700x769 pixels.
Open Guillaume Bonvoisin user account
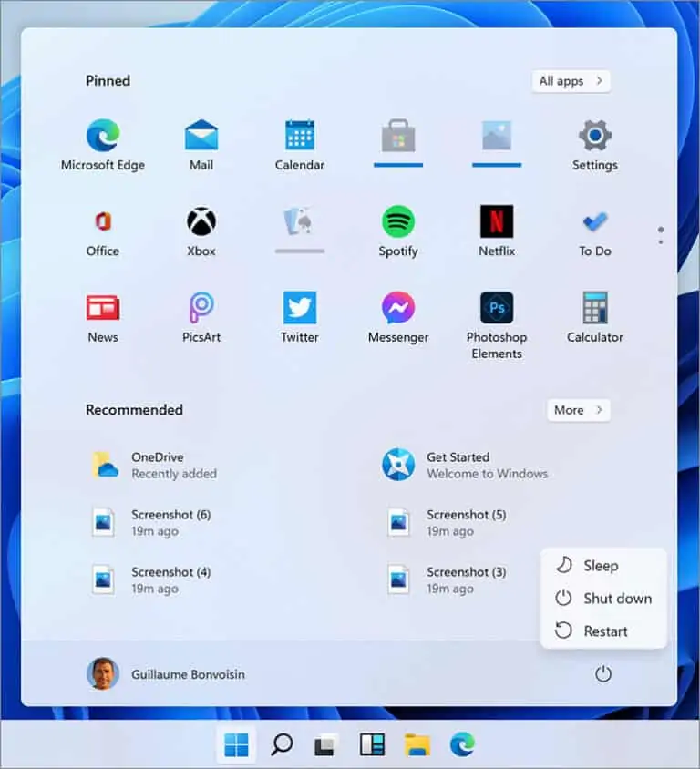(x=166, y=674)
